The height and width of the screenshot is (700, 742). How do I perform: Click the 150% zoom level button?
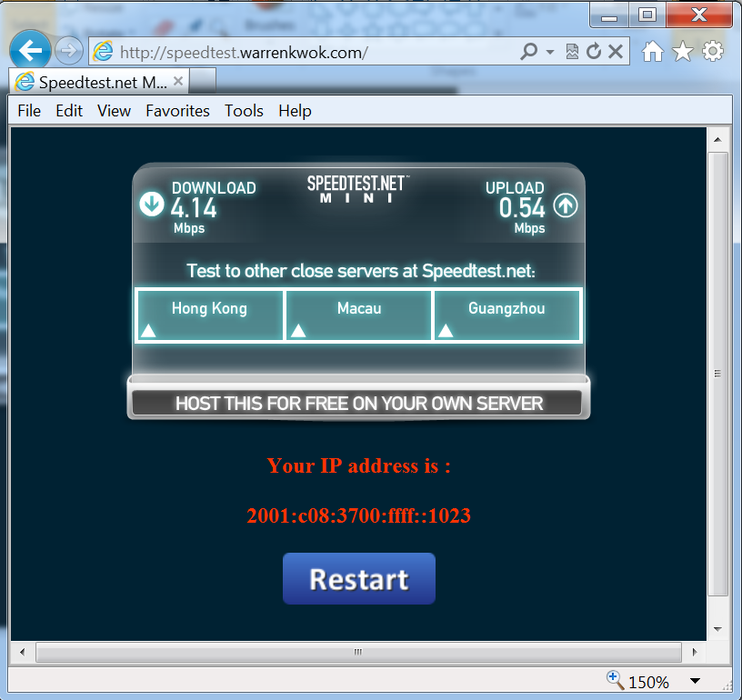pyautogui.click(x=638, y=681)
